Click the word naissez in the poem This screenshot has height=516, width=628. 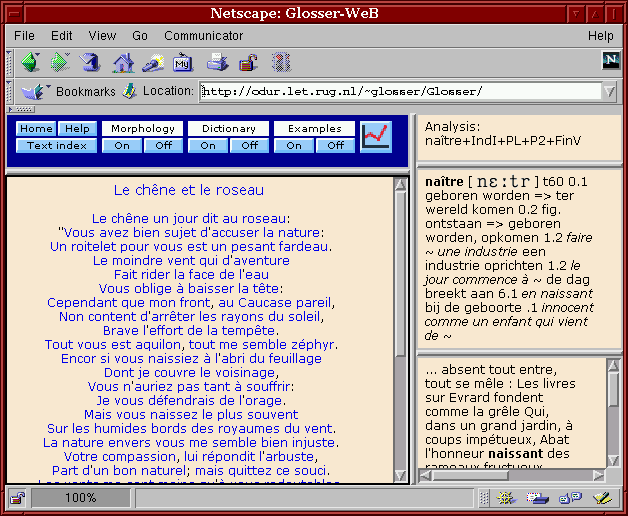click(x=178, y=415)
